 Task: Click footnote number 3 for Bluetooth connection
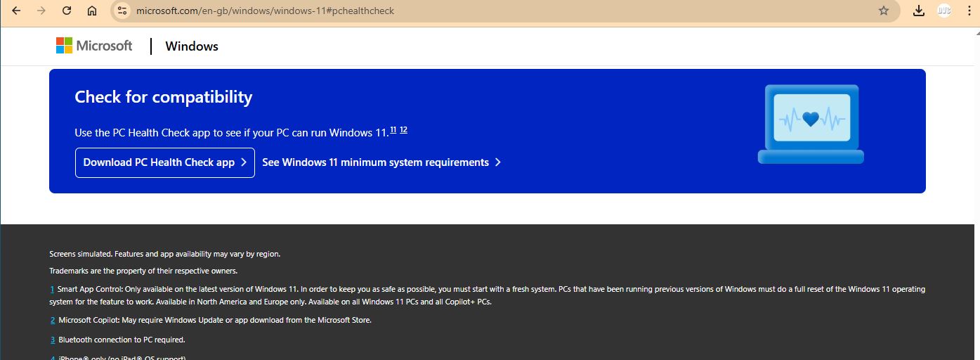(x=52, y=340)
